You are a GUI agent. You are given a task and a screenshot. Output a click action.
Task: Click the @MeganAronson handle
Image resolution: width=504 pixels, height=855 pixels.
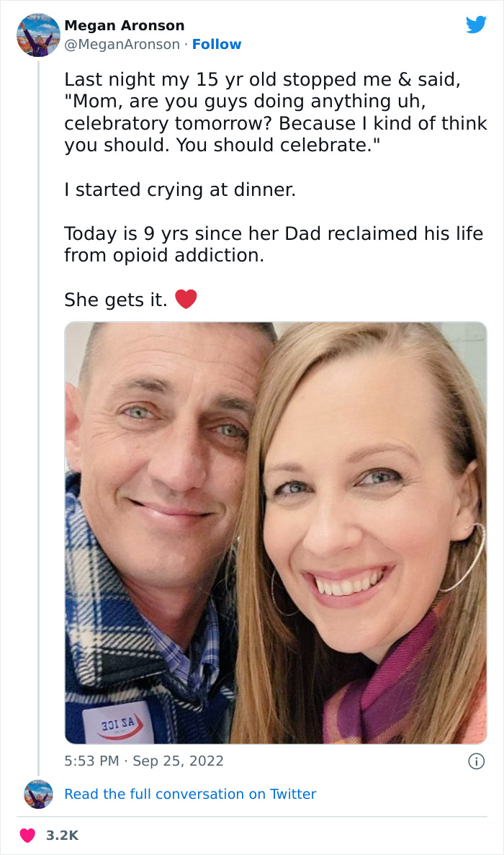coord(120,45)
